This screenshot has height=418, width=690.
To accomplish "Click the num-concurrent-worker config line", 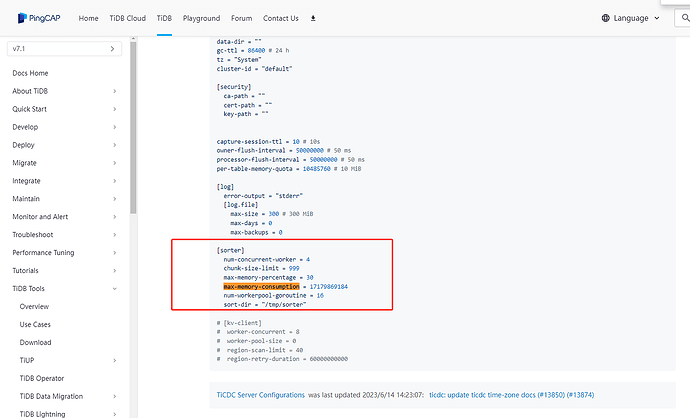I will pos(266,260).
